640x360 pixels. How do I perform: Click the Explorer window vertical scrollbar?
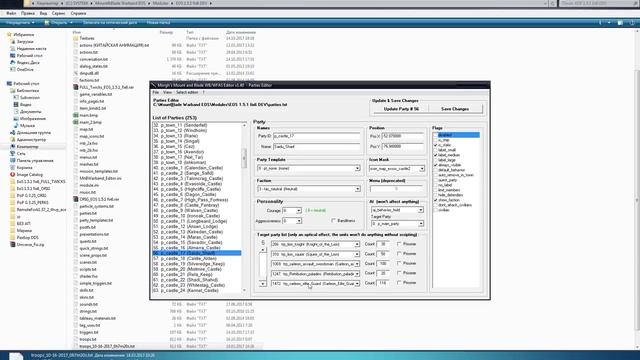coord(637,199)
